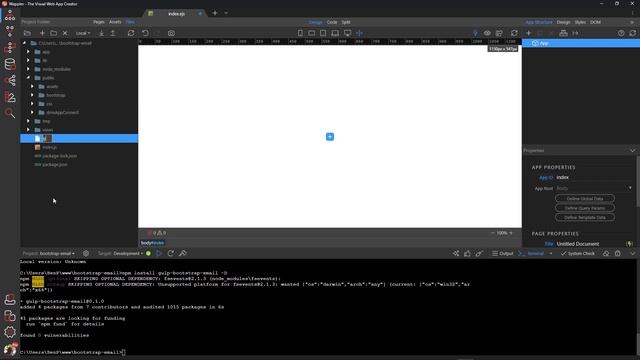Open the Database Manager sidebar icon
640x360 pixels.
[x=10, y=64]
